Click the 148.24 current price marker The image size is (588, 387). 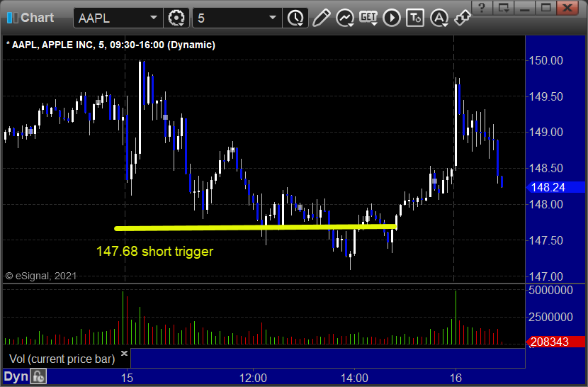pos(555,187)
